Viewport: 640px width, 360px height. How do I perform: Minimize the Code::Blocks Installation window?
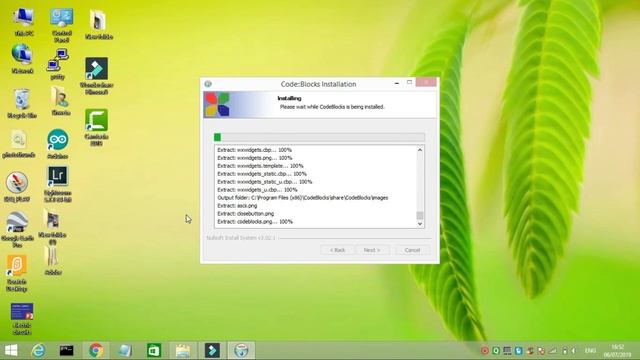click(397, 83)
